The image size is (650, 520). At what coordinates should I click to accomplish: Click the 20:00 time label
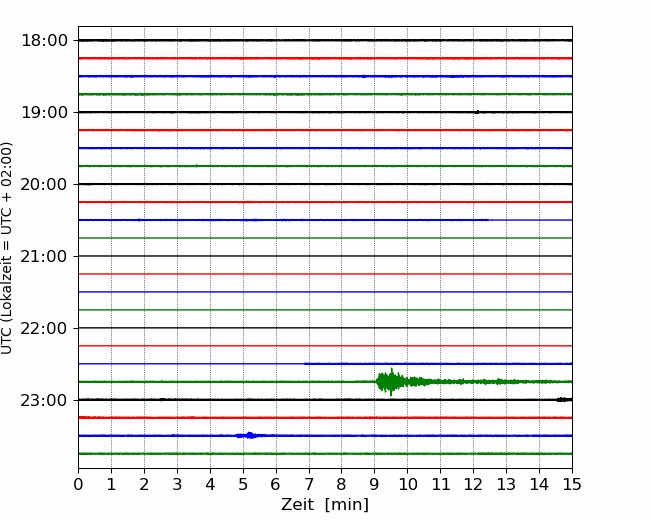44,185
